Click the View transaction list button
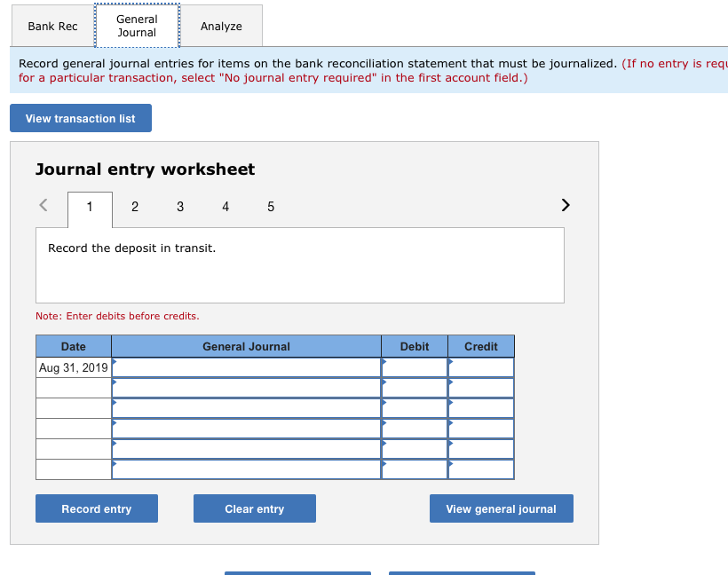 tap(80, 117)
